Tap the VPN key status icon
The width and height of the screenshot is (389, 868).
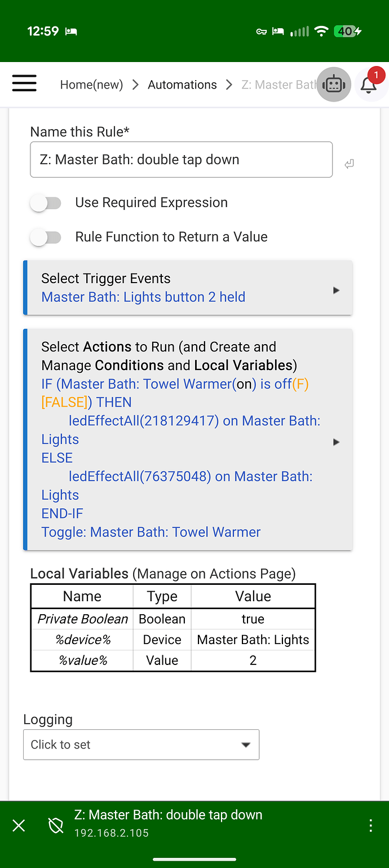261,32
